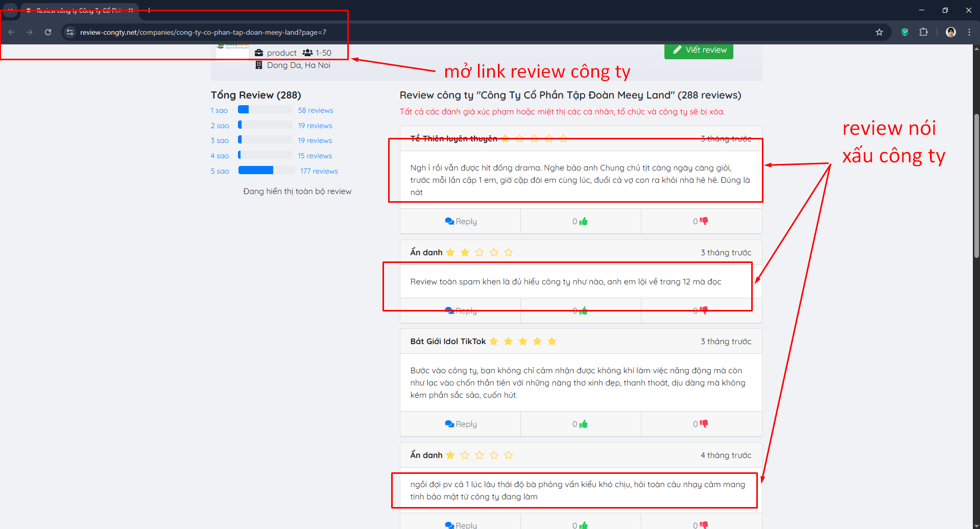Filter by 4 sao reviews
The width and height of the screenshot is (980, 529).
pos(220,156)
